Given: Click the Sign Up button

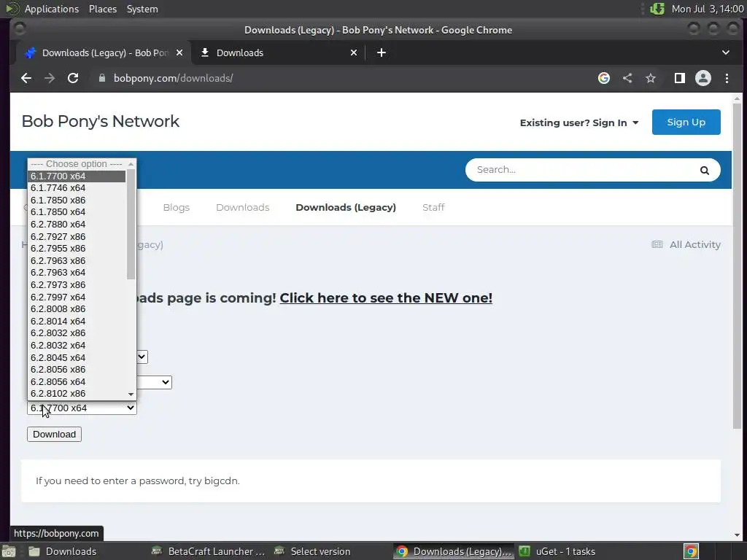Looking at the screenshot, I should [686, 122].
